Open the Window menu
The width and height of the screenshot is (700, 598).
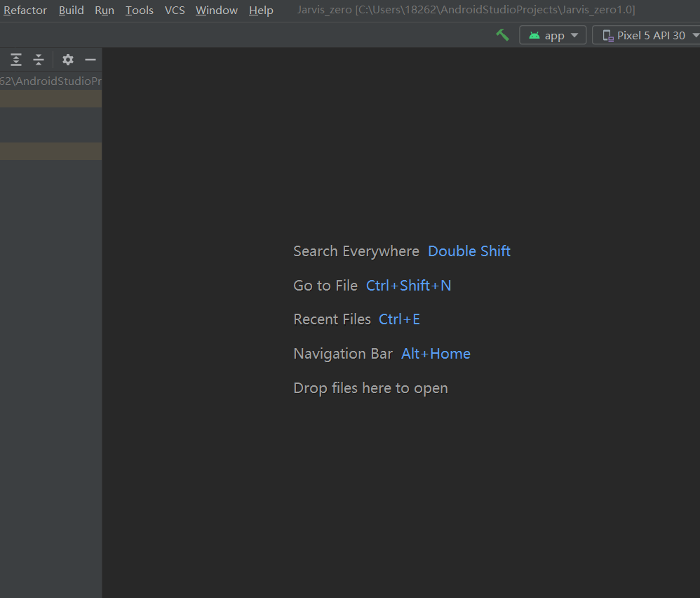(x=216, y=10)
